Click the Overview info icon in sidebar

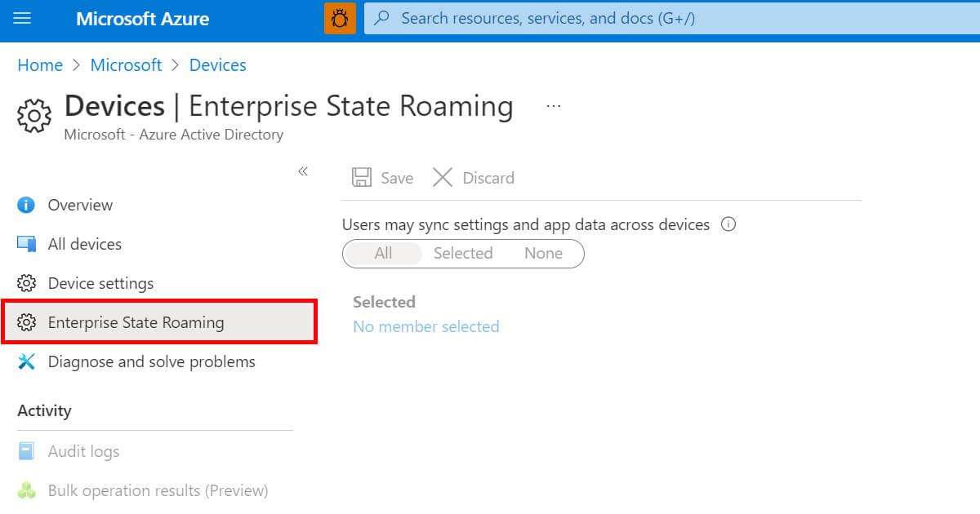pyautogui.click(x=25, y=205)
